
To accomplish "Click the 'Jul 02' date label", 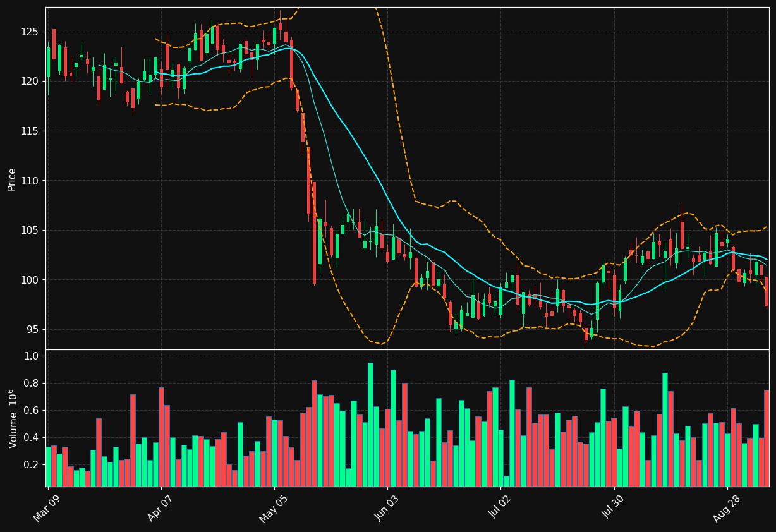I will pos(499,509).
